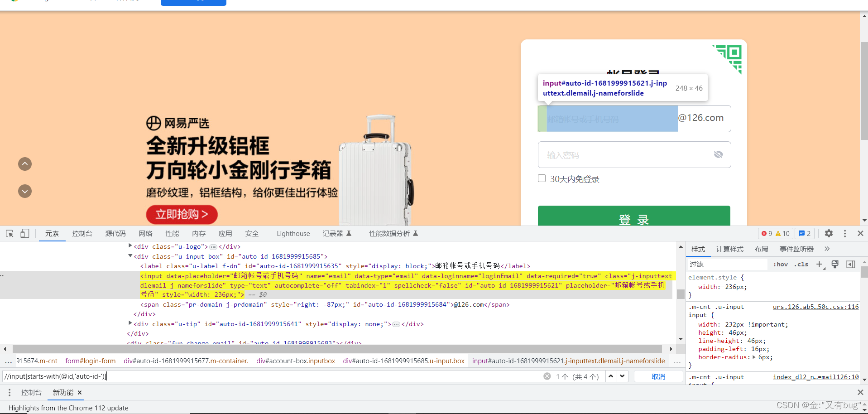Open drawer three-dot menu

(9, 392)
